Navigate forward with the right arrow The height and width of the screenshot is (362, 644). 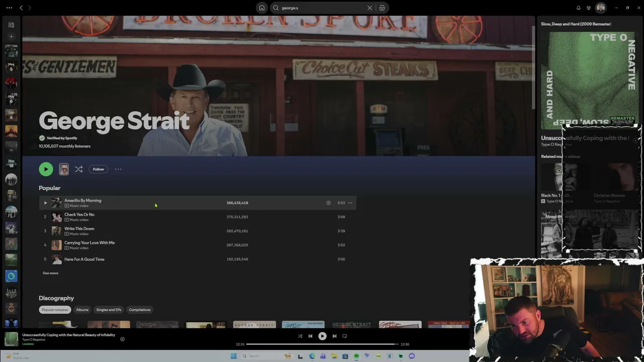click(30, 8)
